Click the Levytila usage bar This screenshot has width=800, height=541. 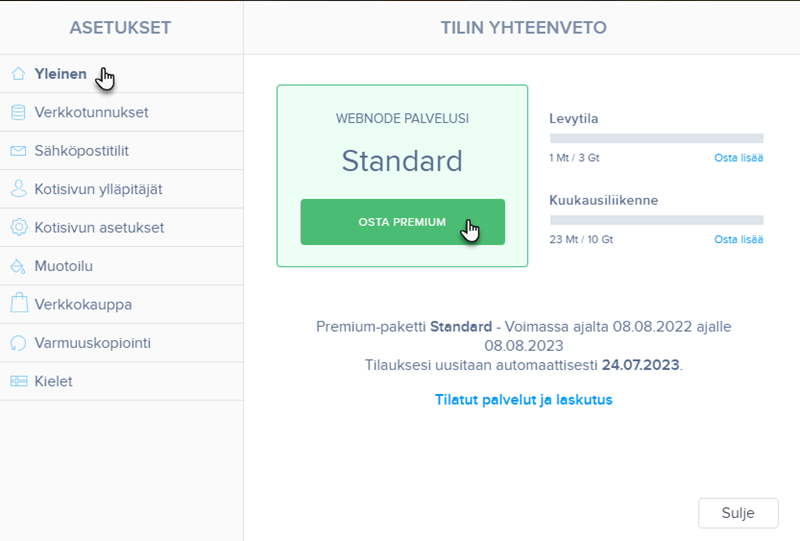tap(656, 138)
